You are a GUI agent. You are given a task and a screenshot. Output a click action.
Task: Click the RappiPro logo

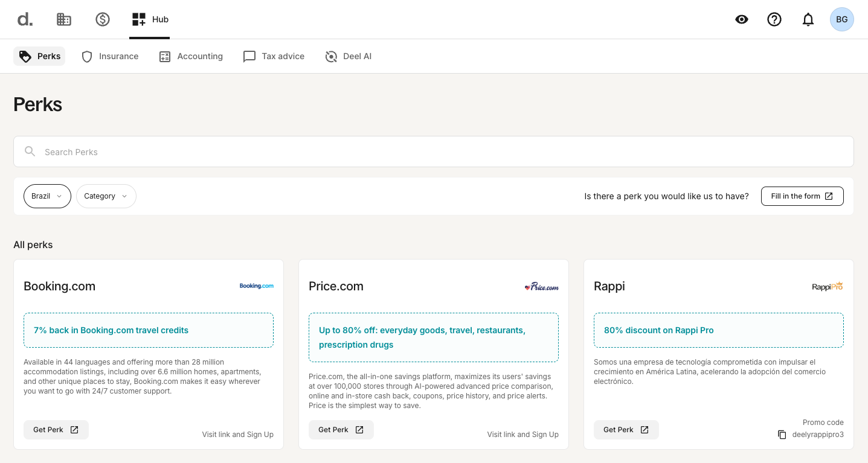click(x=827, y=286)
